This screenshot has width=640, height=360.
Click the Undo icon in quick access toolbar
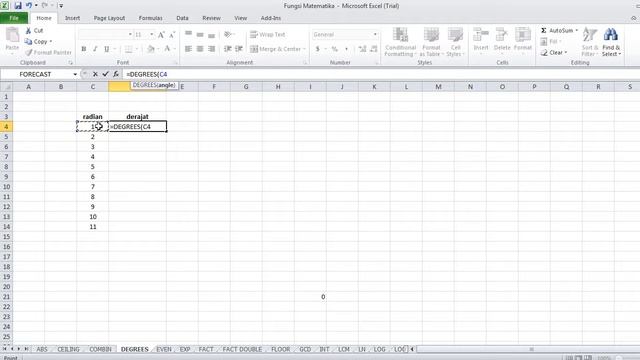(x=29, y=6)
